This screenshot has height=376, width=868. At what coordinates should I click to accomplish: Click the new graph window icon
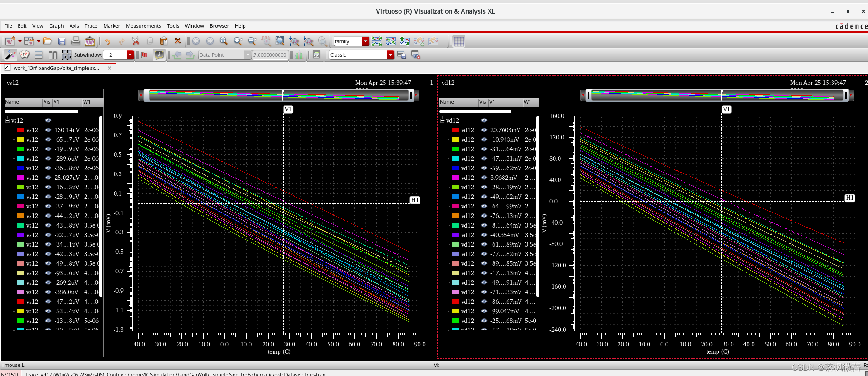pyautogui.click(x=10, y=41)
